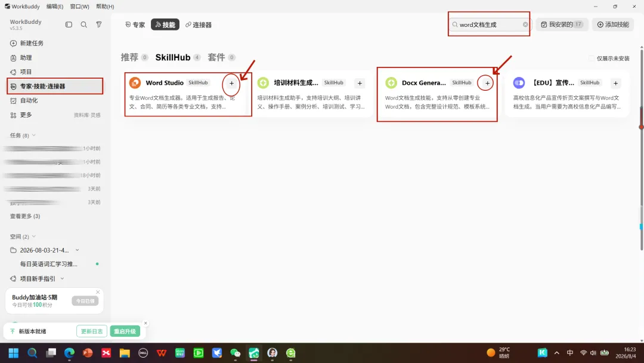Launch WPS Office from taskbar

coord(162,353)
